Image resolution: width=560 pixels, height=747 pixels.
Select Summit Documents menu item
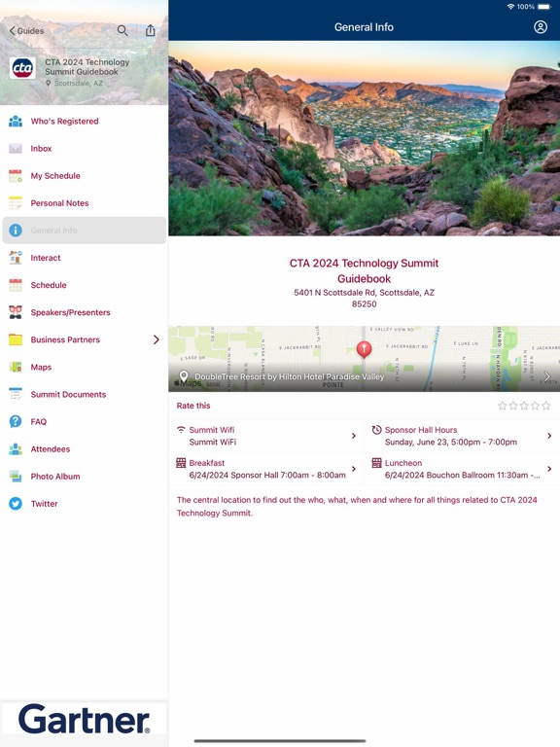84,395
